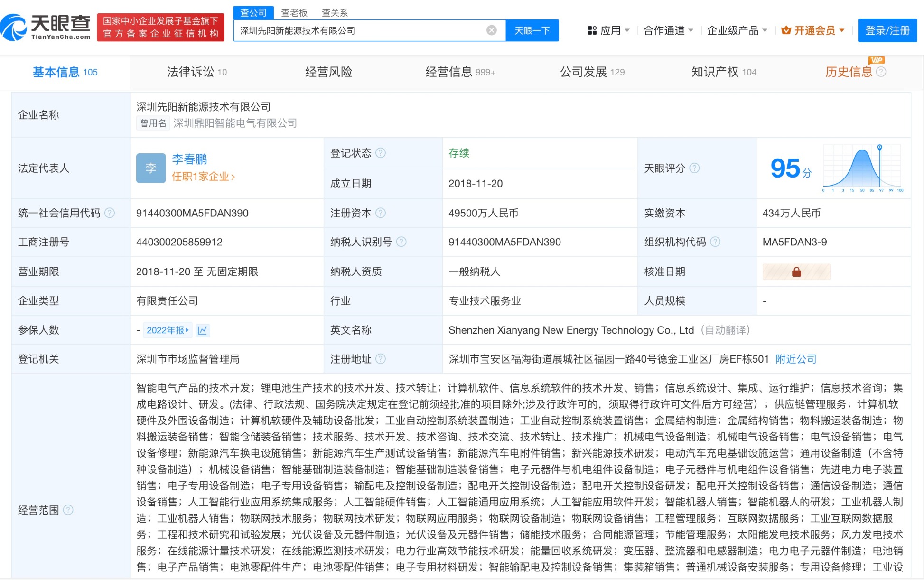Viewport: 924px width, 580px height.
Task: Expand the 企业级产品 dropdown
Action: pos(737,30)
